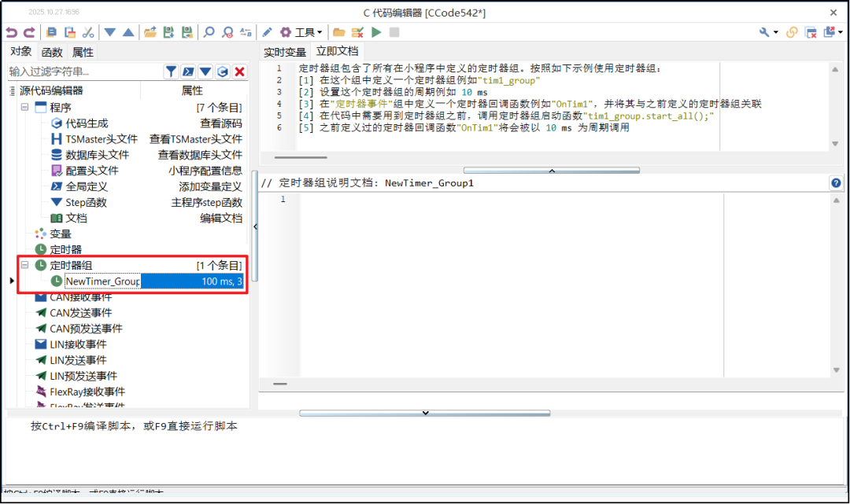Click the save script toolbar icon
The height and width of the screenshot is (504, 850).
(x=168, y=32)
